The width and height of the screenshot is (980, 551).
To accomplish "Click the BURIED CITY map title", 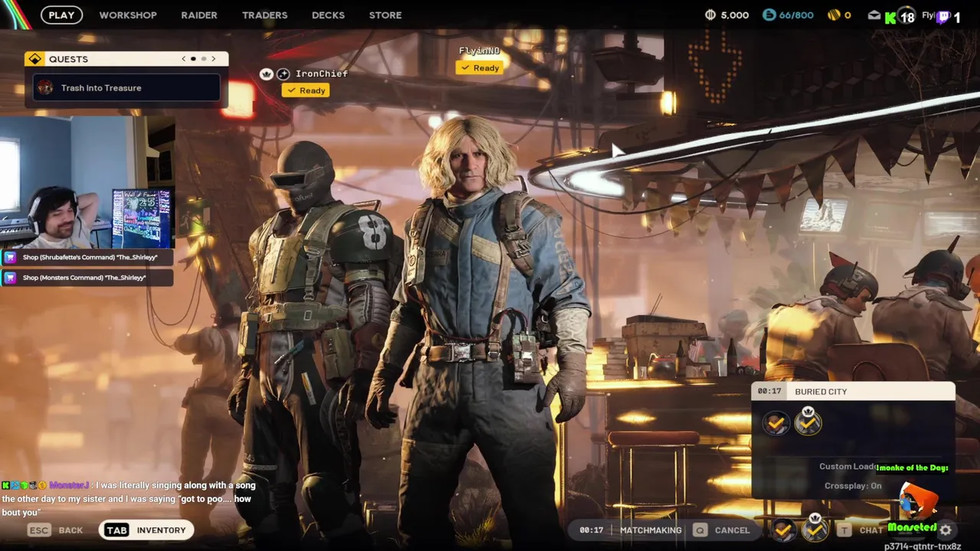I will tap(821, 392).
